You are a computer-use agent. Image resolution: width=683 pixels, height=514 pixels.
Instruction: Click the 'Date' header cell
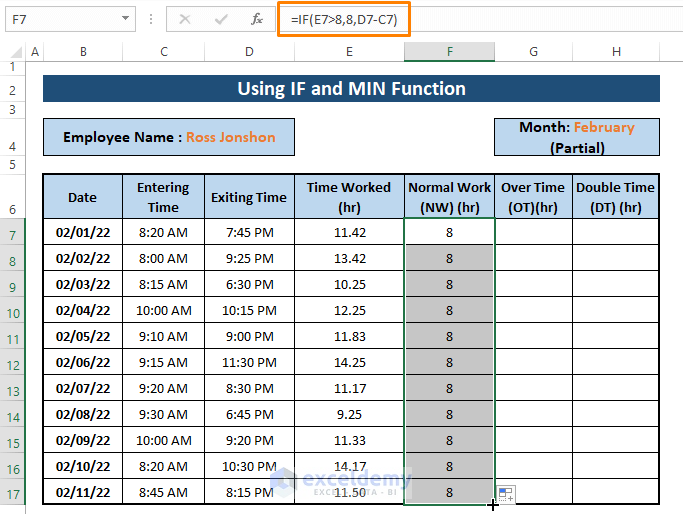click(83, 197)
